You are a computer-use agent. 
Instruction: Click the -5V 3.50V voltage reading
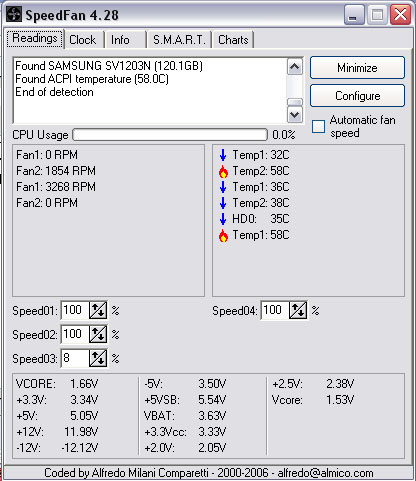pyautogui.click(x=185, y=384)
